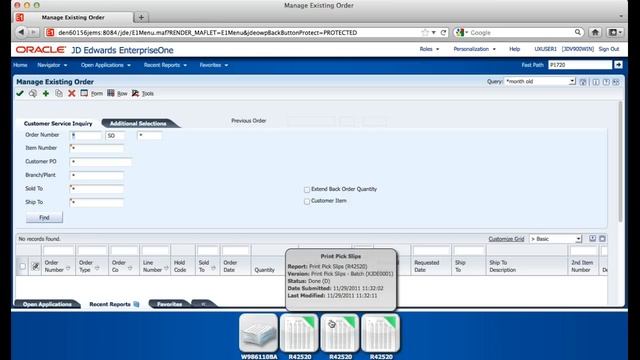640x360 pixels.
Task: Open the last R42520 report thumbnail
Action: click(x=380, y=333)
